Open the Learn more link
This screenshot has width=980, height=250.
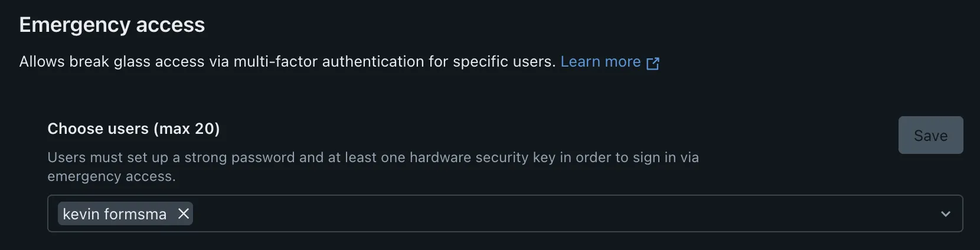[x=600, y=62]
